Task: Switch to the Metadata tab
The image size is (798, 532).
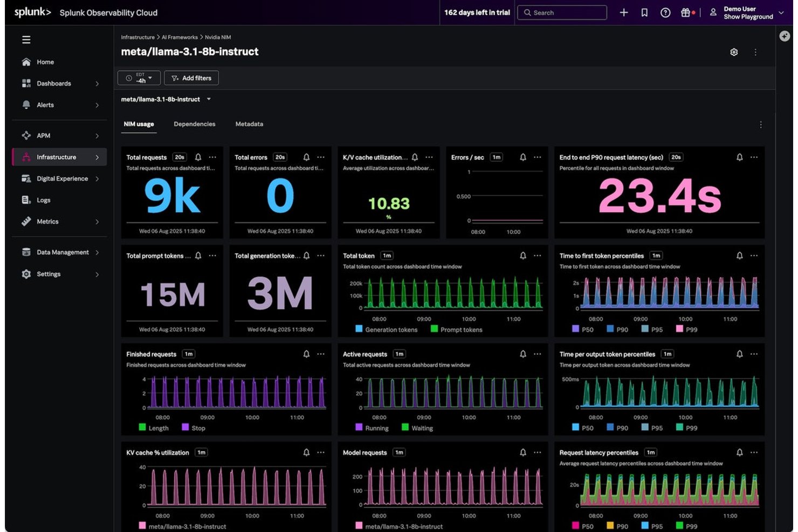Action: pyautogui.click(x=249, y=124)
